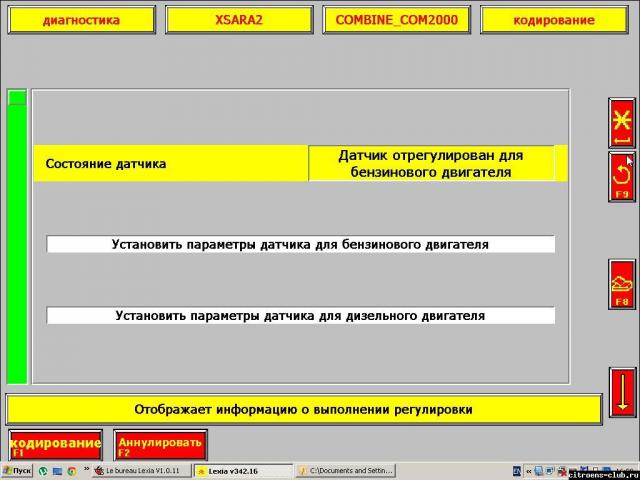
Task: Click the F8 red icon button
Action: [x=622, y=284]
